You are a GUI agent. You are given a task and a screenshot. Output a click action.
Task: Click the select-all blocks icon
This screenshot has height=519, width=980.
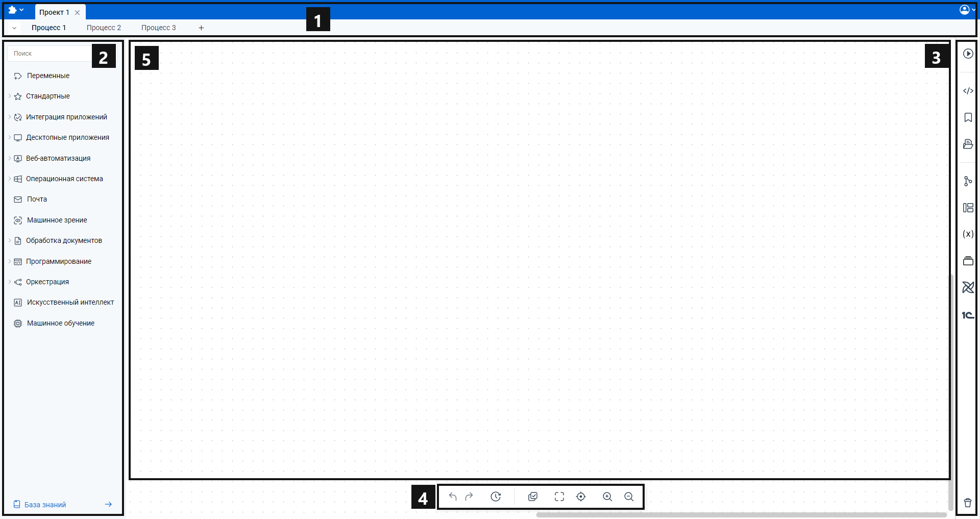[x=533, y=497]
